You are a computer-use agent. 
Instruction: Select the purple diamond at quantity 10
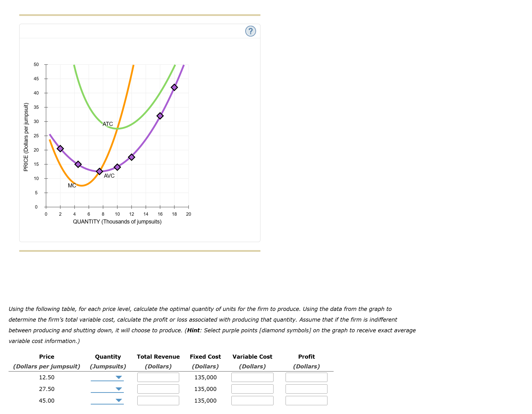(117, 167)
